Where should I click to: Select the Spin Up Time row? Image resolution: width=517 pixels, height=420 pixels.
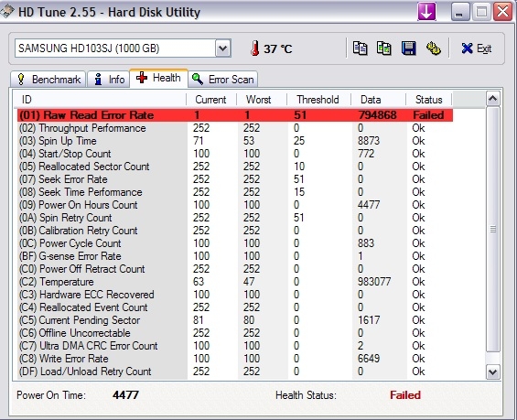(235, 141)
